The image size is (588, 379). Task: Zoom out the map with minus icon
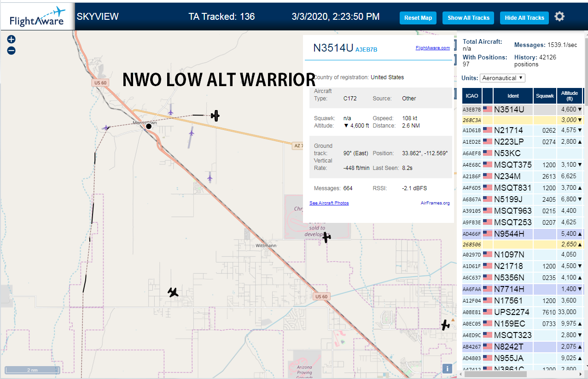12,51
